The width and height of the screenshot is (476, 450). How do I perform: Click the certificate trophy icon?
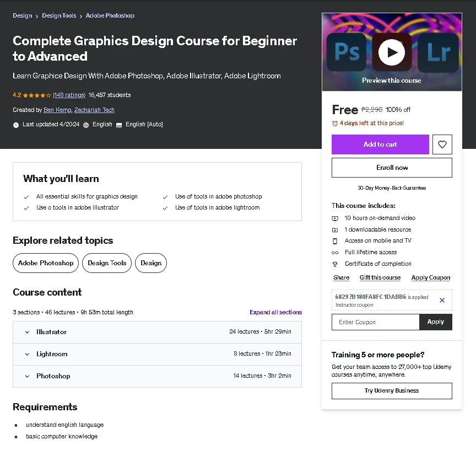click(x=335, y=264)
